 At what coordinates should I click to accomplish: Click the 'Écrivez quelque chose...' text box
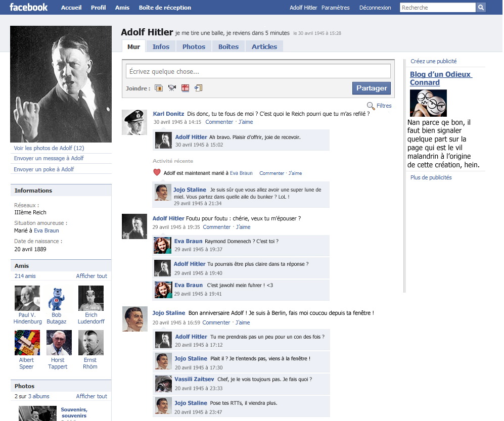(258, 71)
